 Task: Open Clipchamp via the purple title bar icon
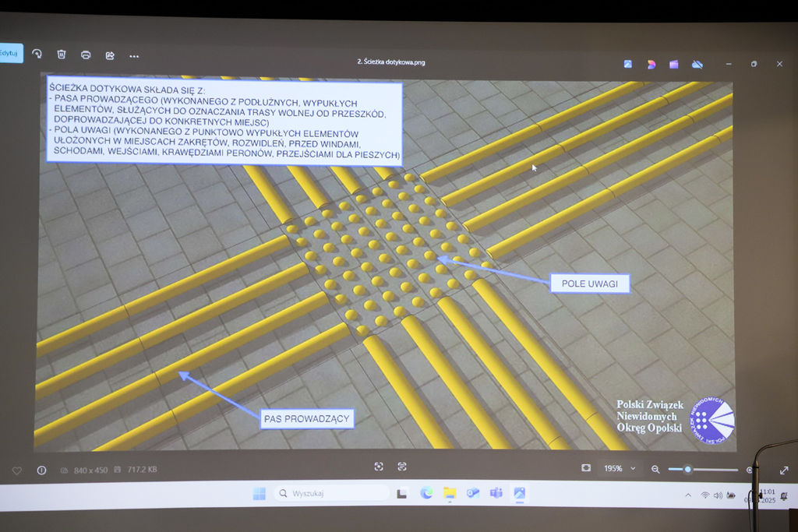(x=673, y=64)
